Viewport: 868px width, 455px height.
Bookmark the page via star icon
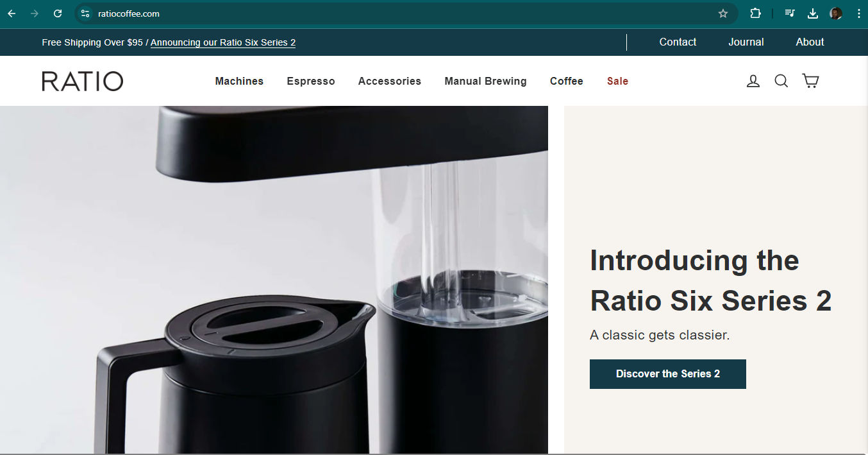click(x=723, y=13)
